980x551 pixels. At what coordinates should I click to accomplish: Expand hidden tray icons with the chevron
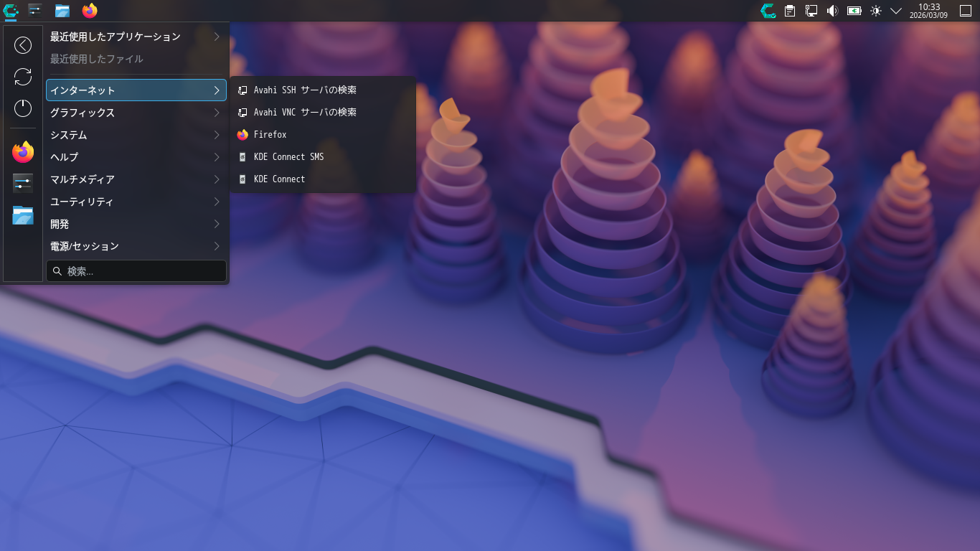coord(895,11)
